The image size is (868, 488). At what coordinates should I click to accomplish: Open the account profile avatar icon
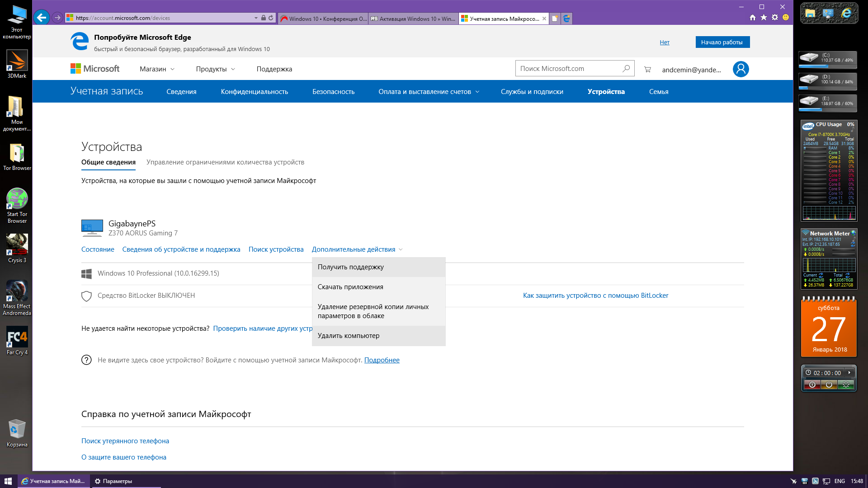(x=741, y=69)
